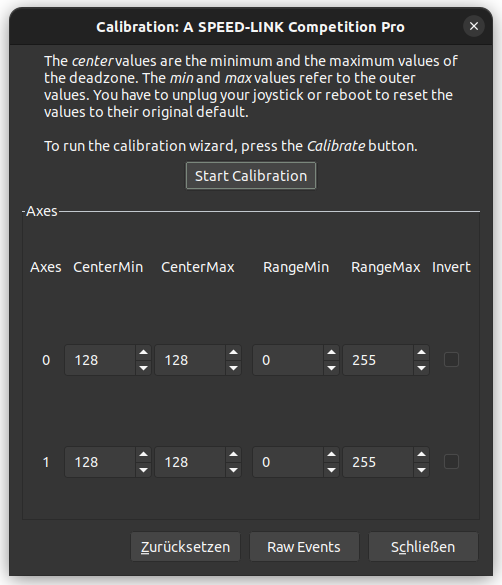Decrease RangeMin value for axis 0
Image resolution: width=502 pixels, height=585 pixels.
331,368
